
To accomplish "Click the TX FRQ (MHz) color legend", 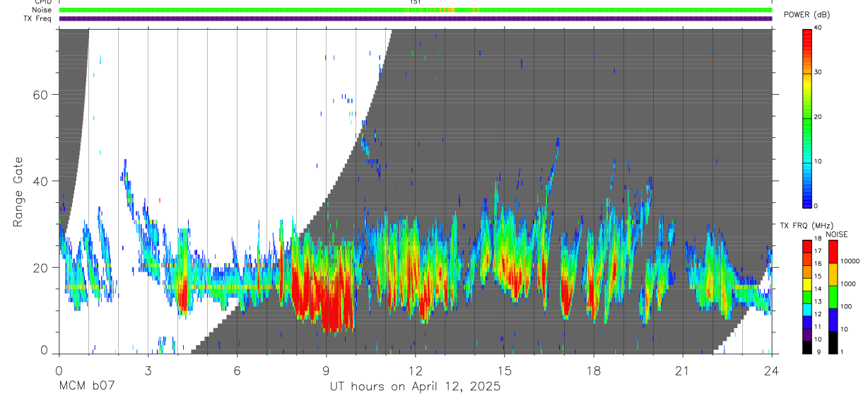I will pos(807,296).
